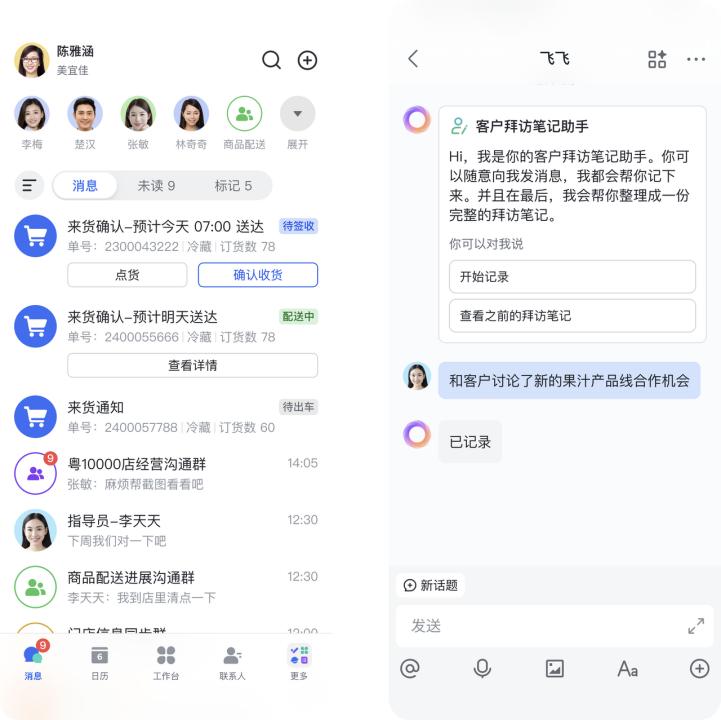Image resolution: width=721 pixels, height=720 pixels.
Task: Expand the message input box to fullscreen
Action: pos(696,626)
